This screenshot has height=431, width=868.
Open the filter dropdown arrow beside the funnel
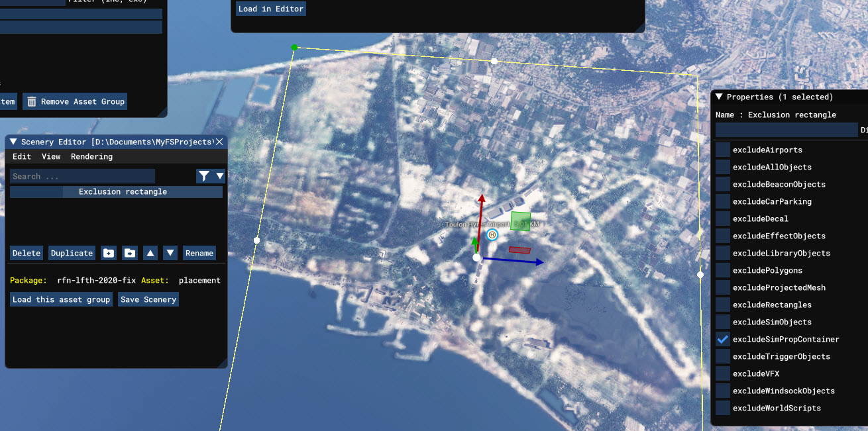coord(220,176)
